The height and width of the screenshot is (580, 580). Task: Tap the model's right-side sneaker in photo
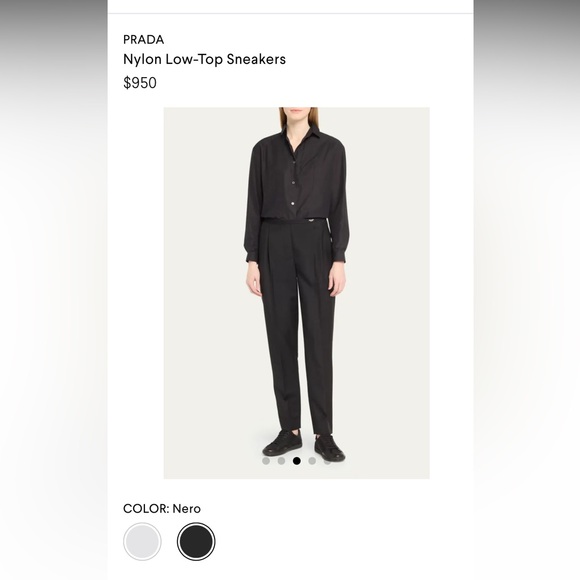coord(329,448)
